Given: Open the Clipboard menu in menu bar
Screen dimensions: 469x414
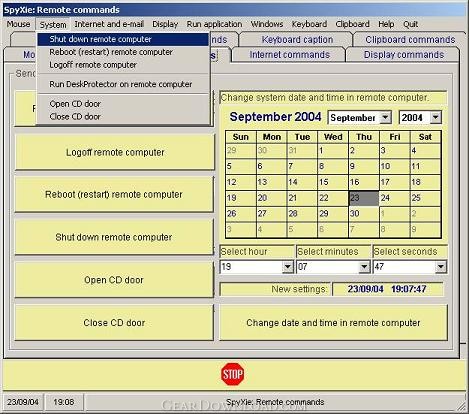Looking at the screenshot, I should pos(352,24).
